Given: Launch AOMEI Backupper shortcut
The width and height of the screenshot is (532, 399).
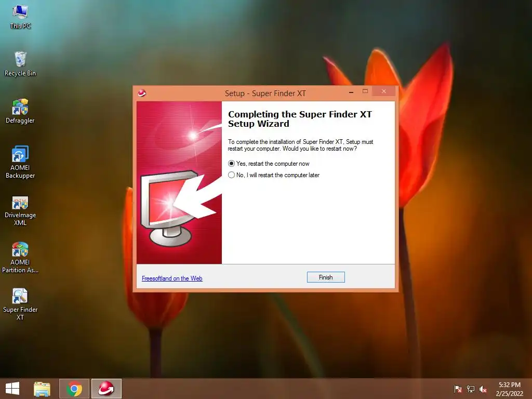Looking at the screenshot, I should pyautogui.click(x=20, y=162).
